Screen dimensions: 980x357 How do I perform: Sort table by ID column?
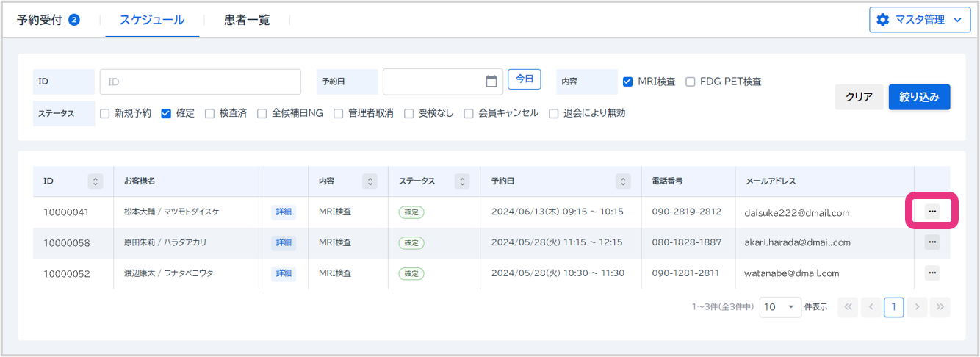tap(95, 181)
